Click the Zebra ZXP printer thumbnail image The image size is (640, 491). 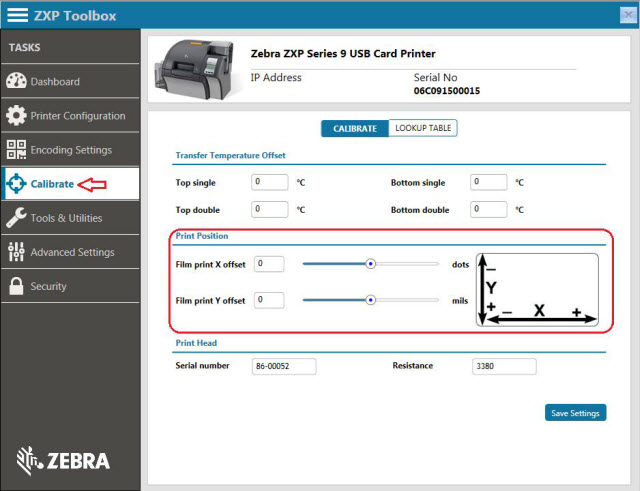[194, 71]
